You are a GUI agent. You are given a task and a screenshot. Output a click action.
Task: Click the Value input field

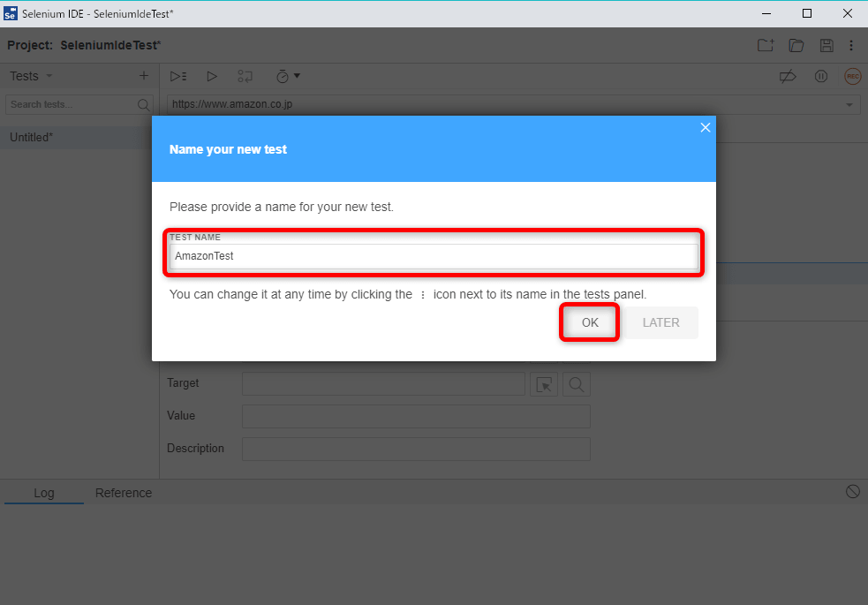(416, 416)
